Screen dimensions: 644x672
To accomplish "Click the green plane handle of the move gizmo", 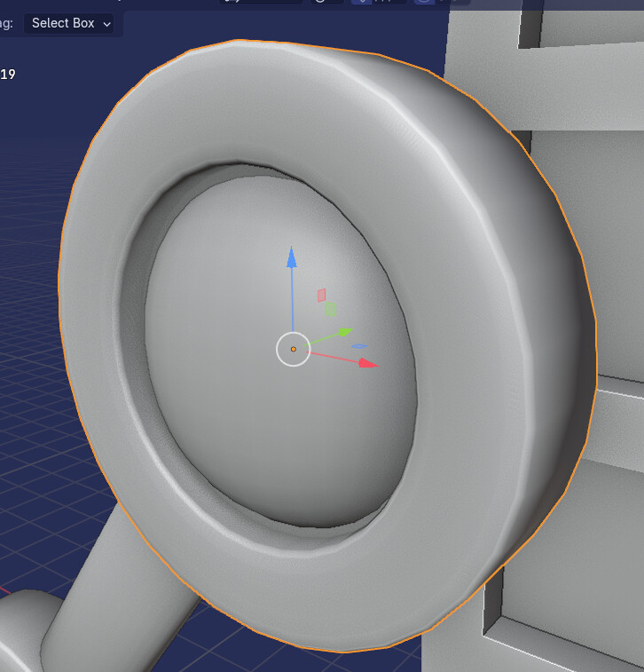I will pos(331,309).
